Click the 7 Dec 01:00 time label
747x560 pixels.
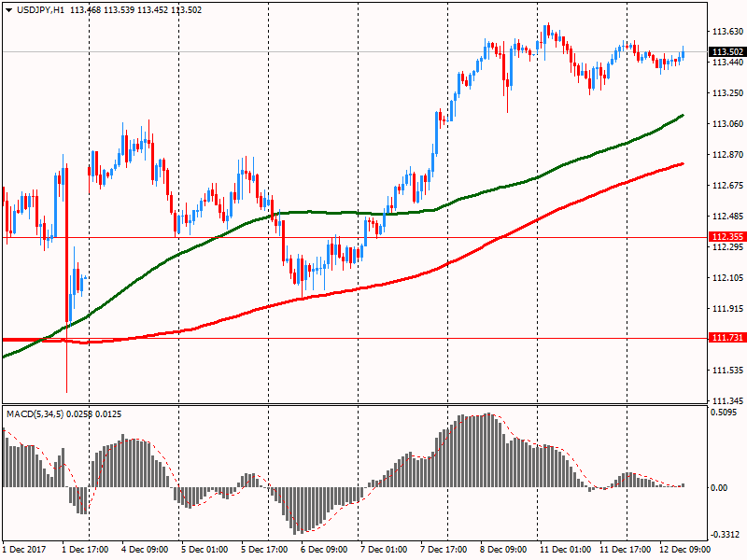click(x=384, y=550)
